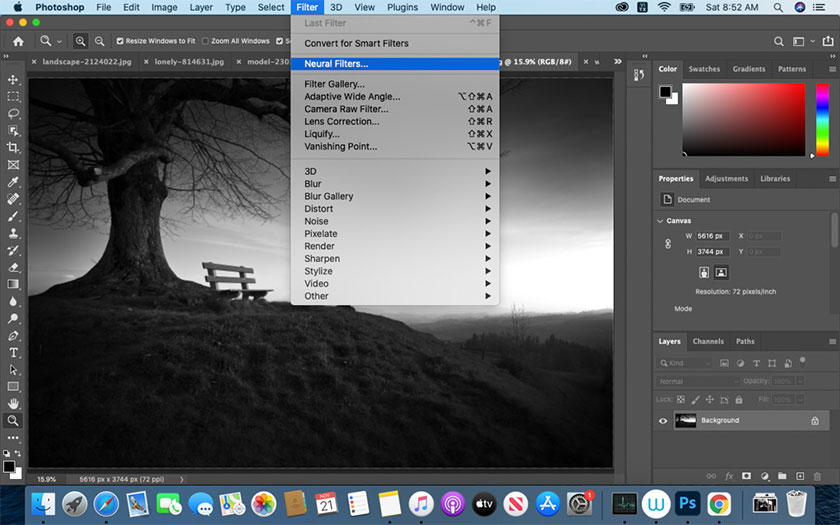Toggle the layer filter on/off switch
This screenshot has height=525, width=840.
pos(802,361)
